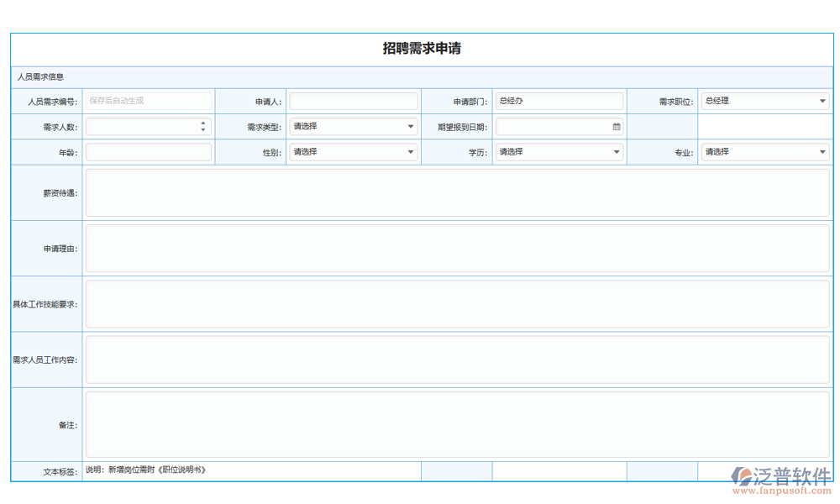Click the 申请部门 field showing 总经办
This screenshot has width=840, height=504.
coord(559,102)
